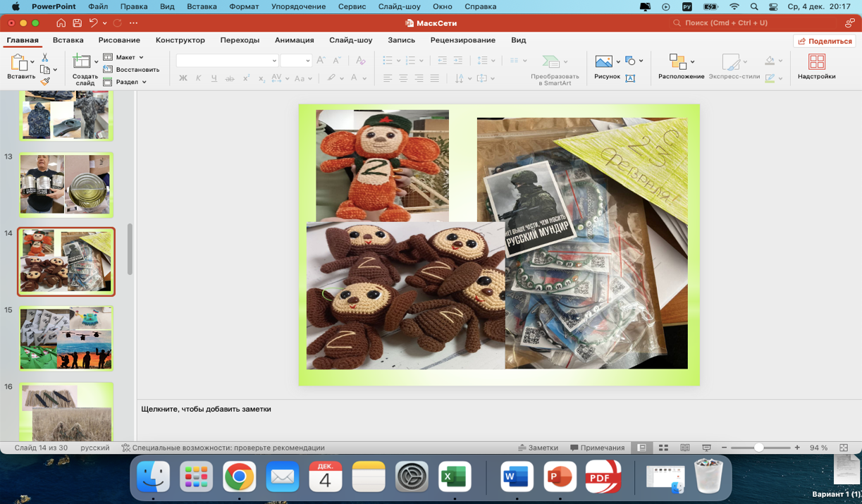Adjust the zoom slider handle
Screen dimensions: 862x504
click(x=759, y=448)
